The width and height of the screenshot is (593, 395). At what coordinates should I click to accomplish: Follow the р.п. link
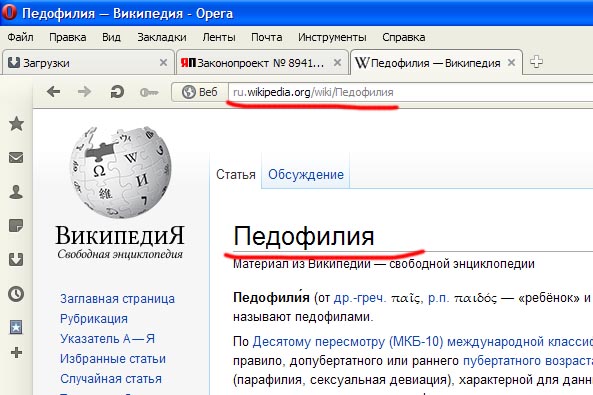click(438, 298)
